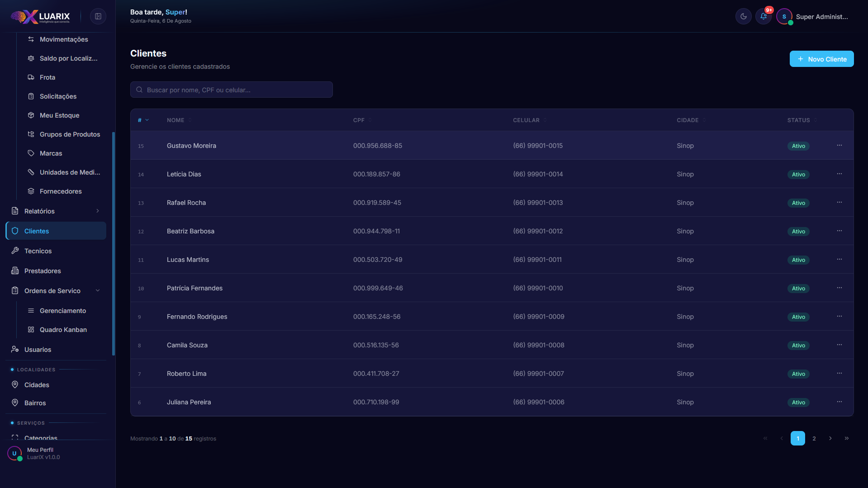This screenshot has width=868, height=488.
Task: Click Ativo status badge for Gustavo Moreira
Action: (798, 146)
